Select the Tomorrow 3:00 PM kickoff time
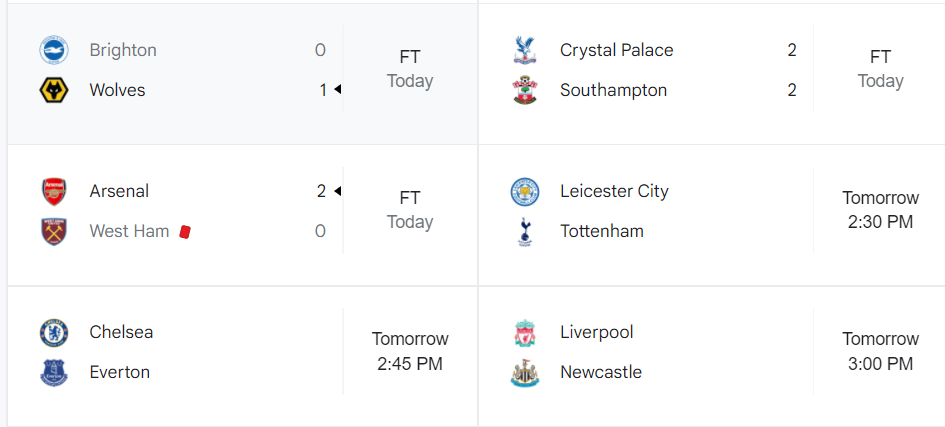945x427 pixels. tap(881, 351)
